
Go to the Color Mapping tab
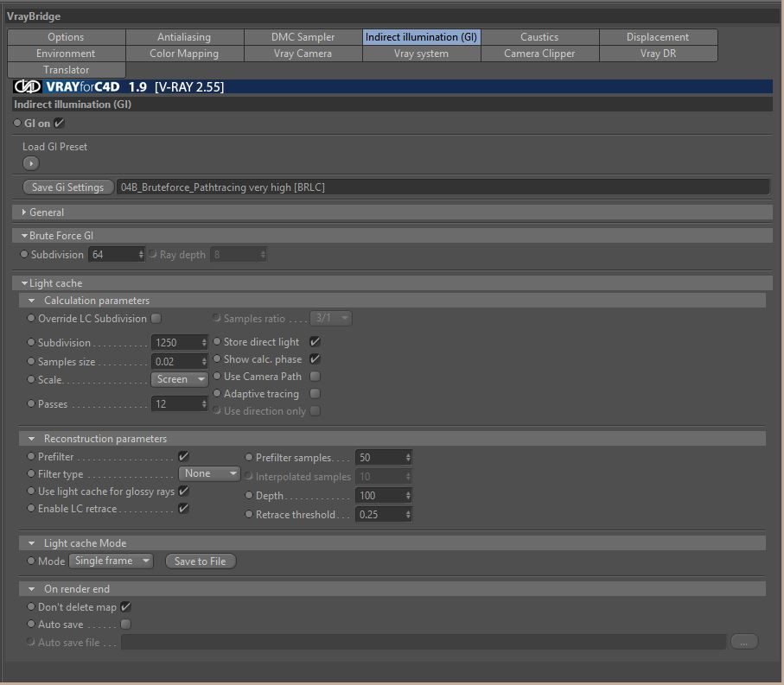coord(184,54)
